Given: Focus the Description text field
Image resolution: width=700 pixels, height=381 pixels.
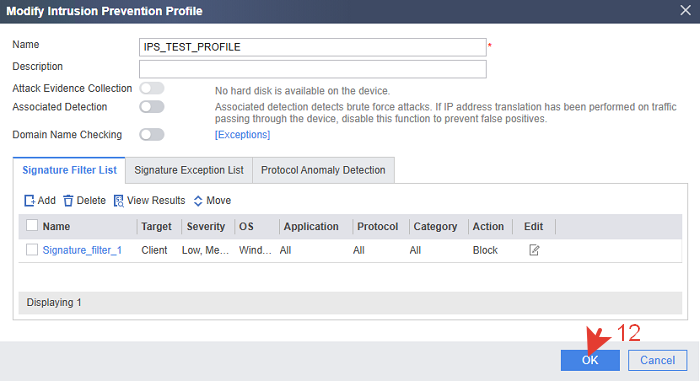Looking at the screenshot, I should [x=312, y=69].
